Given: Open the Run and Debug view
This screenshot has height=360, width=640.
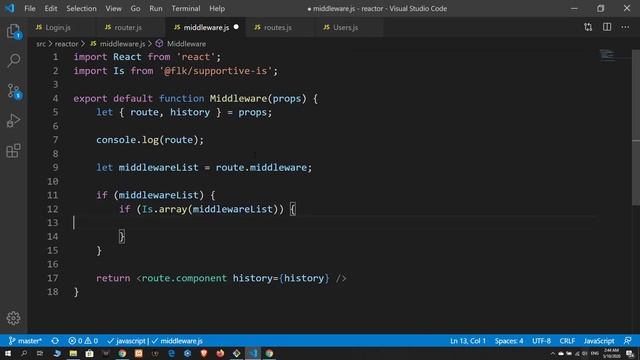Looking at the screenshot, I should [x=13, y=121].
